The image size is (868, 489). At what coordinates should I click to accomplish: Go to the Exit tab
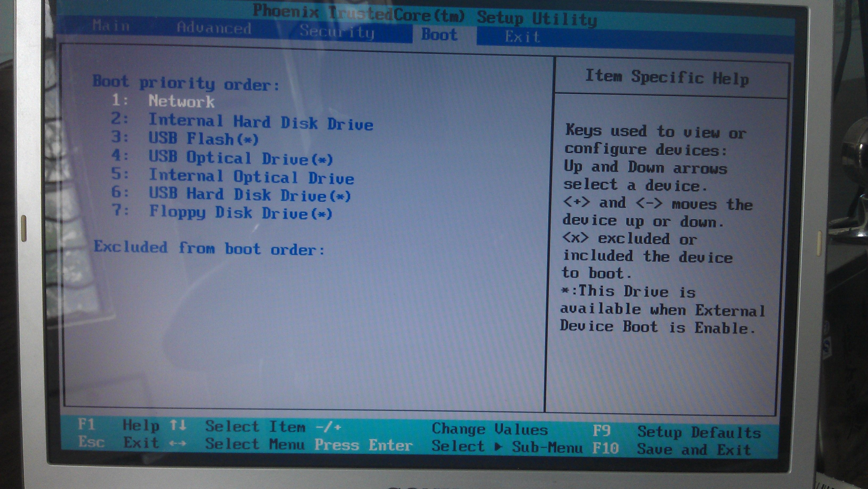[523, 36]
